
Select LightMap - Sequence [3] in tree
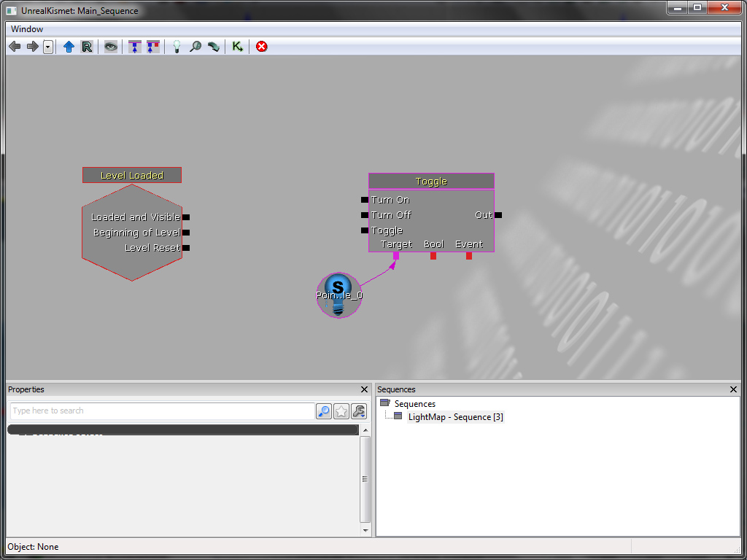tap(455, 417)
